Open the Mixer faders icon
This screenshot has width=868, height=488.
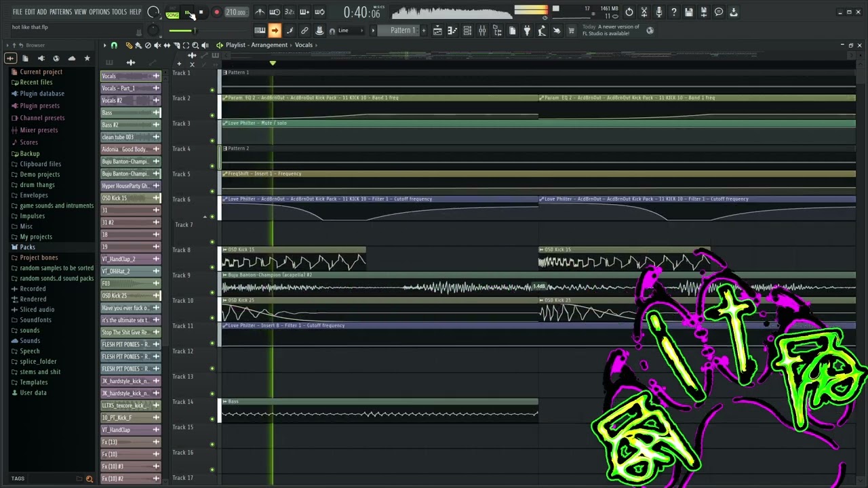point(482,30)
